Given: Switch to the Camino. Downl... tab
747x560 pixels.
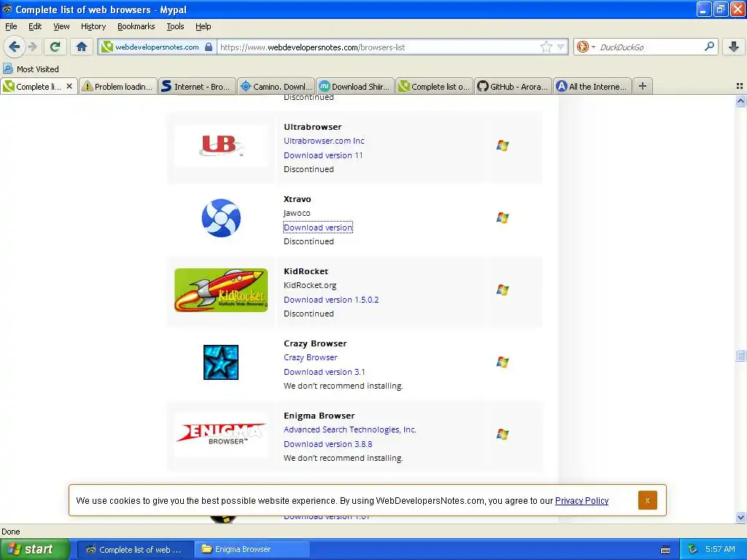Looking at the screenshot, I should (x=276, y=86).
